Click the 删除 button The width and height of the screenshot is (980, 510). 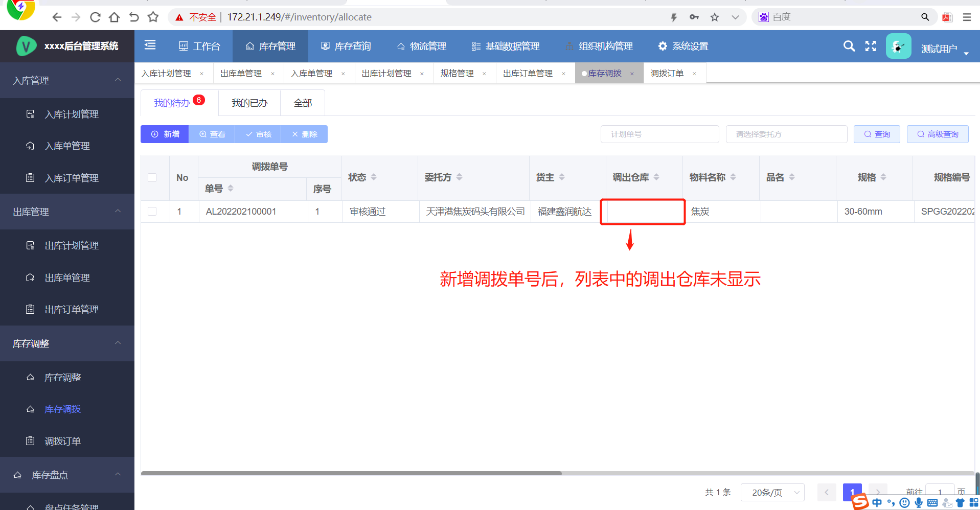pos(304,134)
